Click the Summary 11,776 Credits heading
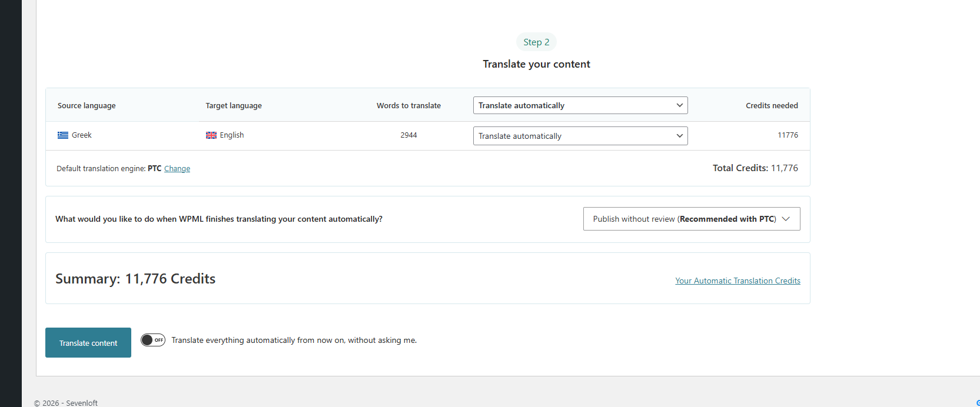Screen dimensions: 980x407 point(135,279)
